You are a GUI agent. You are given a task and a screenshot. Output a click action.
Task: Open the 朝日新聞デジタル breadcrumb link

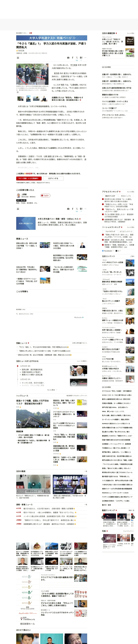(21, 33)
